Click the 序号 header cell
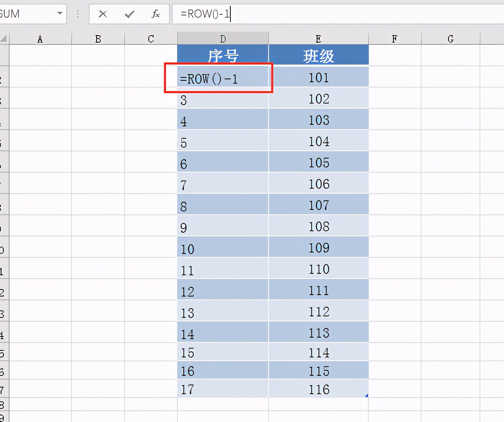 (x=223, y=55)
